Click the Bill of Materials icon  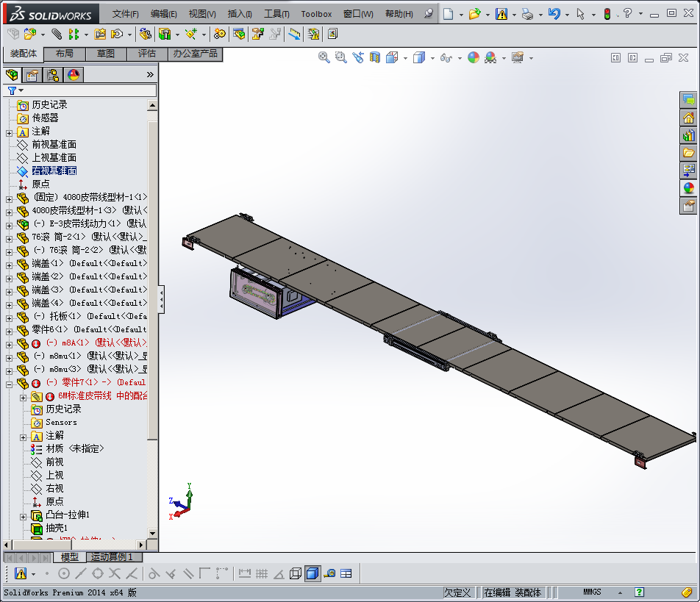click(x=239, y=34)
